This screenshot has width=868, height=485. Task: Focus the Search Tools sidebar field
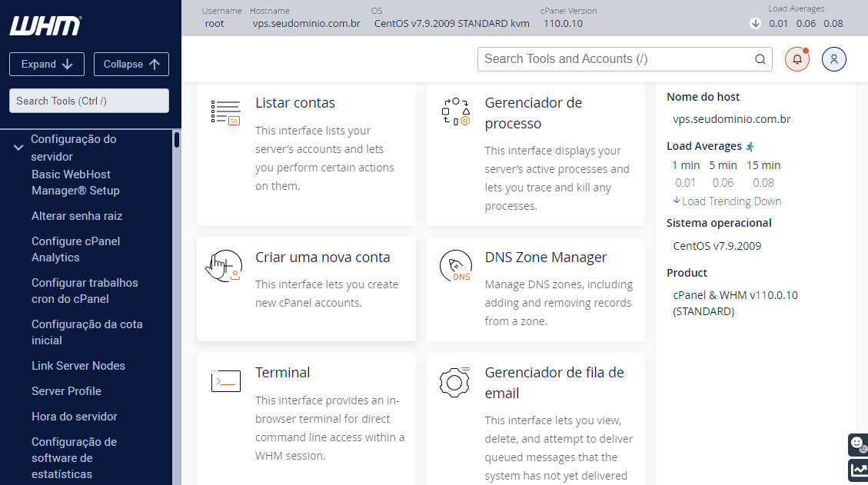89,101
